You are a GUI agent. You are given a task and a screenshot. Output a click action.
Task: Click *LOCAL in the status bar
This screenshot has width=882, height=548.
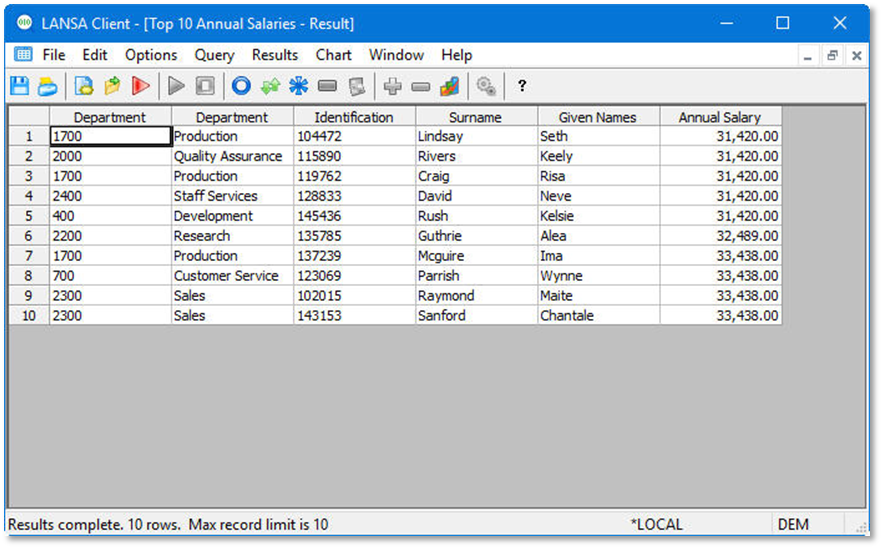[x=656, y=524]
